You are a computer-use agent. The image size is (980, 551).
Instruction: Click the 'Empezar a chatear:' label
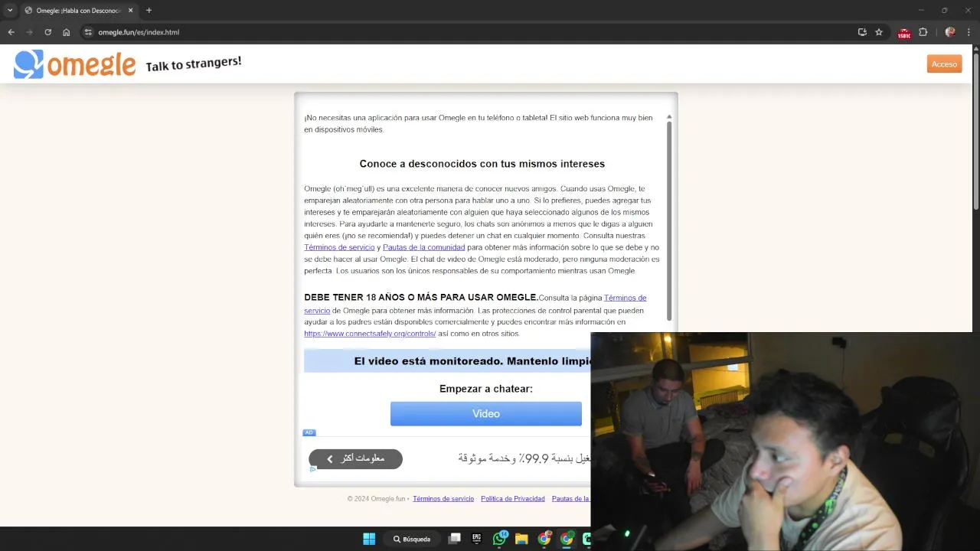click(x=486, y=389)
